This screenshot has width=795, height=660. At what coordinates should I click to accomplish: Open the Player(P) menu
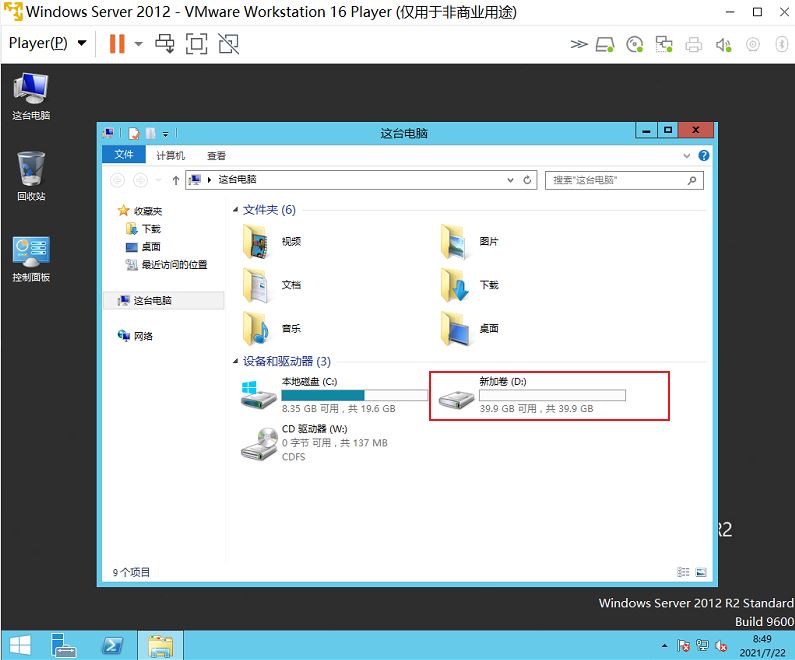pos(47,43)
